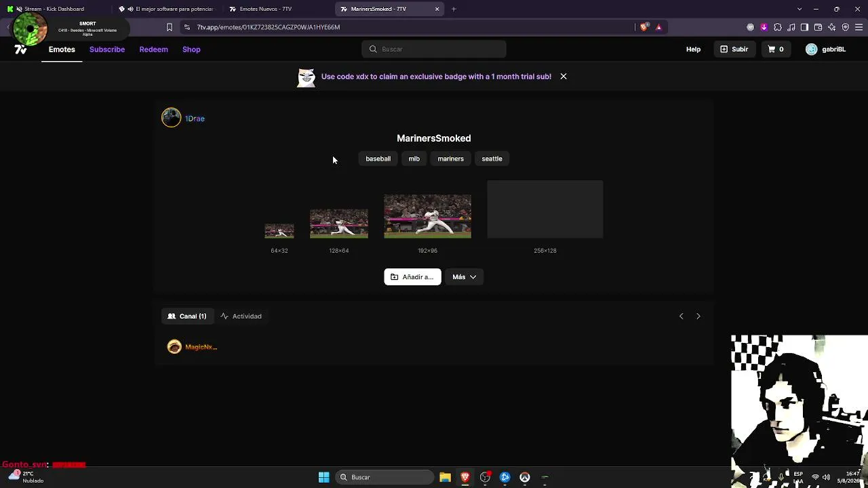Focus the 7TV Buscar search field
Screen dimensions: 868x488
pyautogui.click(x=434, y=49)
